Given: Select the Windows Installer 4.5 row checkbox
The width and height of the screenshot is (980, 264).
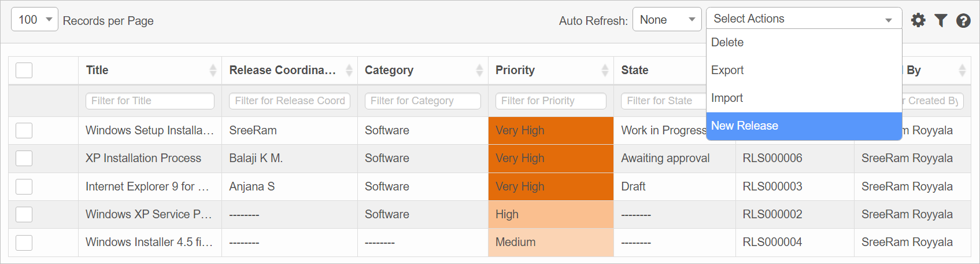Looking at the screenshot, I should [x=24, y=242].
